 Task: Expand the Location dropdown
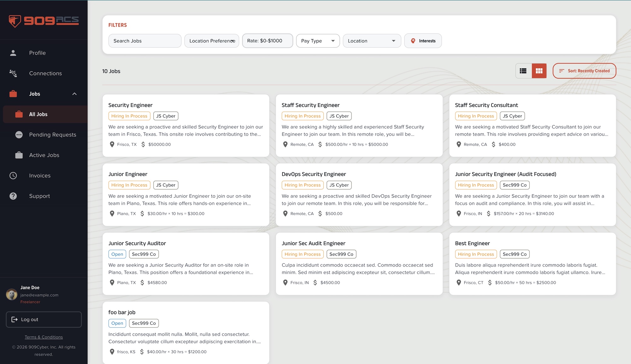(372, 41)
